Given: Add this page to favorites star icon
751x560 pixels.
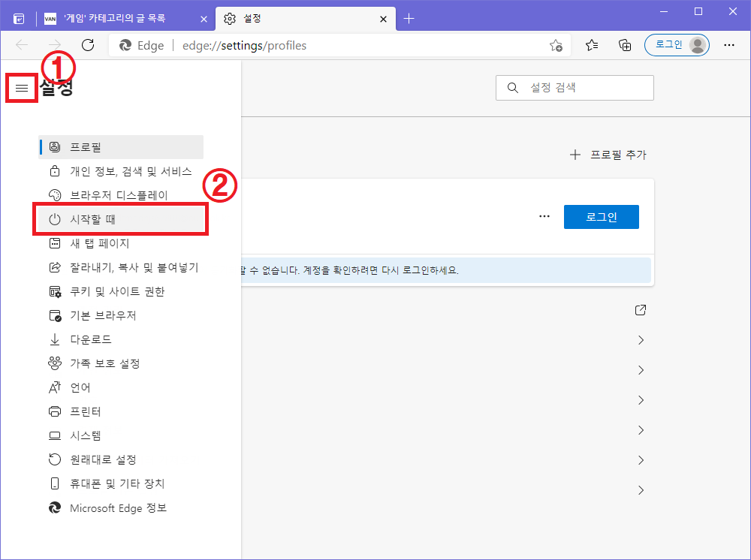Looking at the screenshot, I should pos(556,46).
